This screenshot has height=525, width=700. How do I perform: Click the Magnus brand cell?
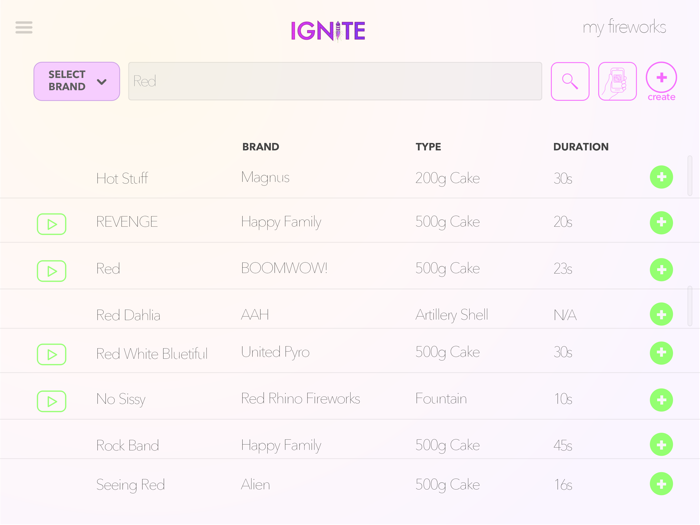(265, 178)
